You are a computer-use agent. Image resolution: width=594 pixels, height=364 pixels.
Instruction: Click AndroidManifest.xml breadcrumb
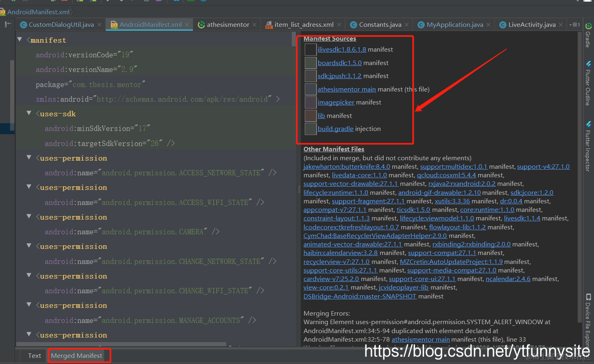[x=38, y=12]
